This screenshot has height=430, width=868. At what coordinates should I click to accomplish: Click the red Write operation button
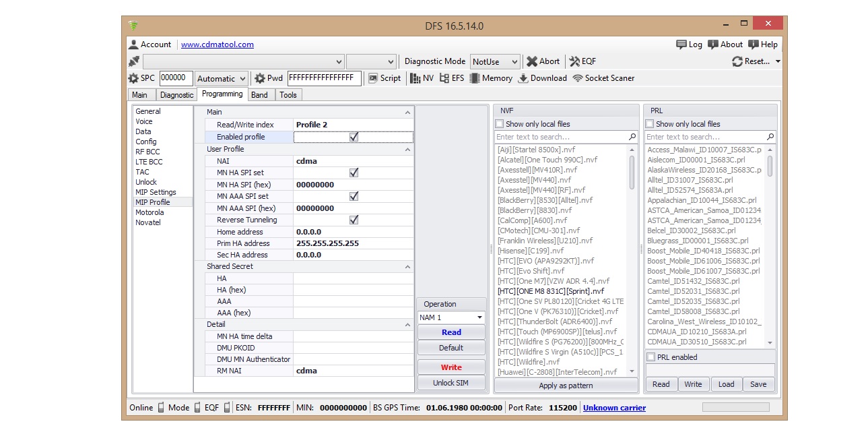coord(451,367)
